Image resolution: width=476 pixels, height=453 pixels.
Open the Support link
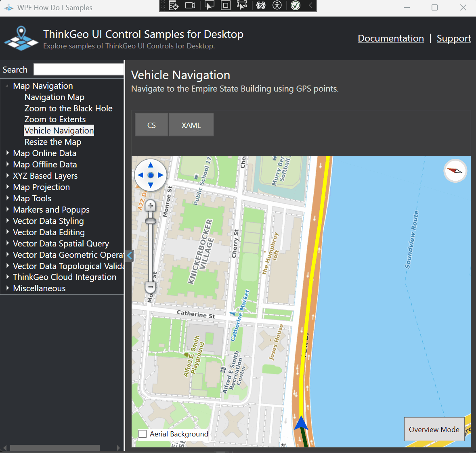click(x=454, y=38)
